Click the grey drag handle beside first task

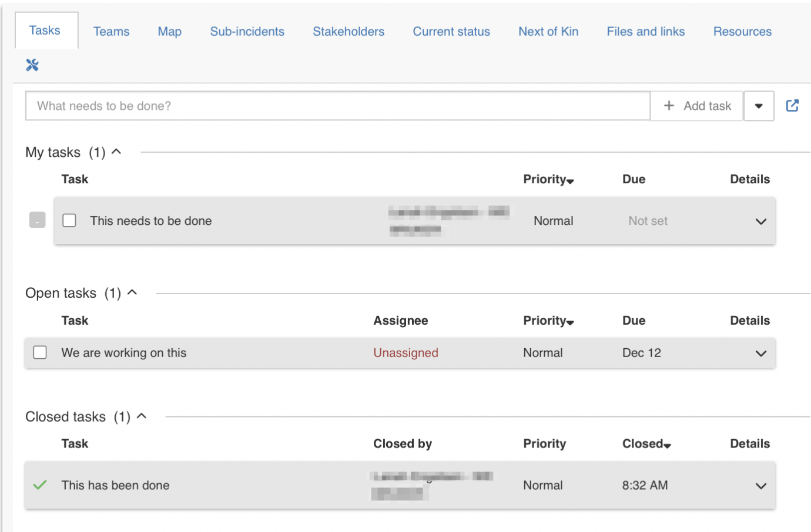pos(37,220)
